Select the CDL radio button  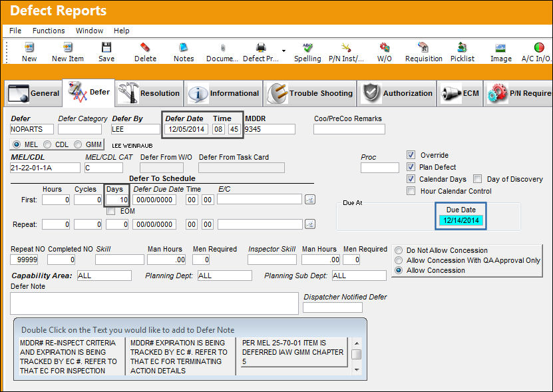pyautogui.click(x=47, y=144)
